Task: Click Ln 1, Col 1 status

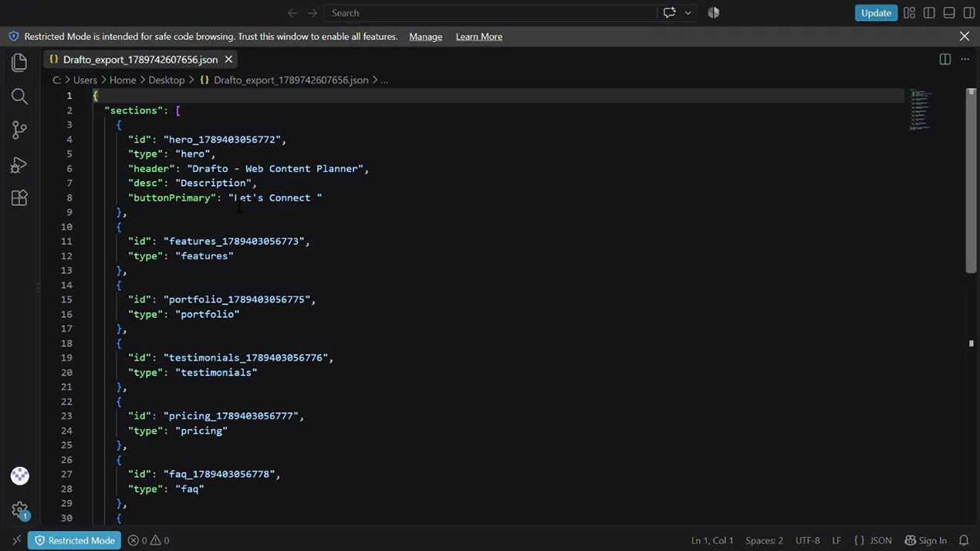Action: [712, 540]
